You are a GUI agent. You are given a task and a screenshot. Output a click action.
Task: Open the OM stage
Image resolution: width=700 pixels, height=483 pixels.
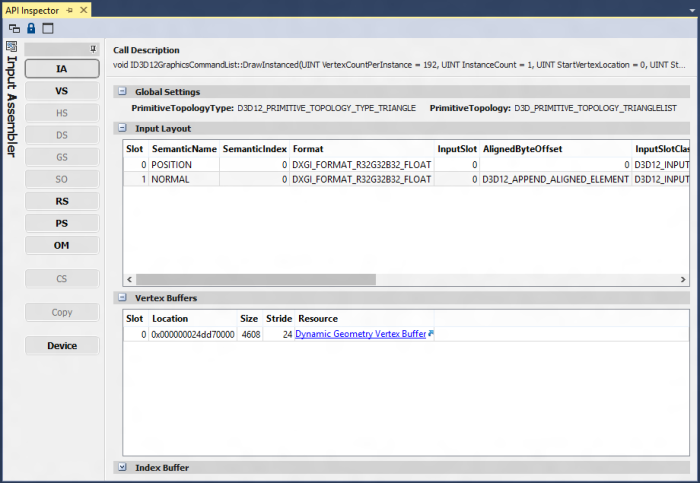coord(62,246)
